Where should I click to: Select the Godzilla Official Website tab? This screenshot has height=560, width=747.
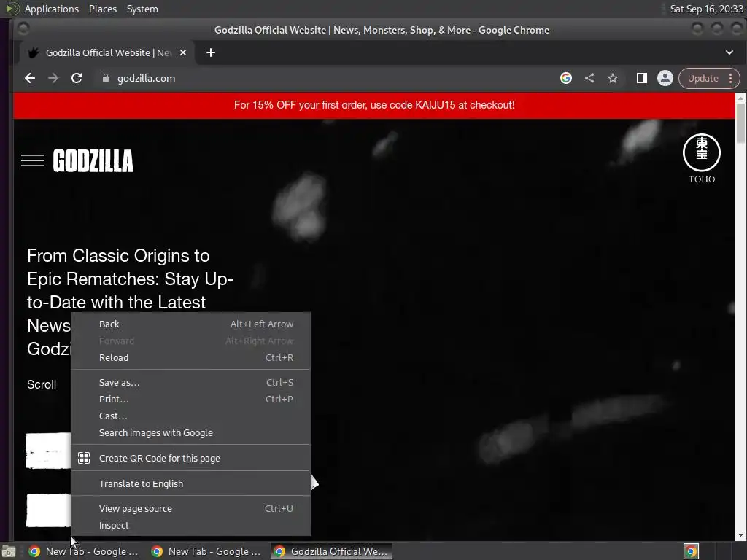click(107, 52)
